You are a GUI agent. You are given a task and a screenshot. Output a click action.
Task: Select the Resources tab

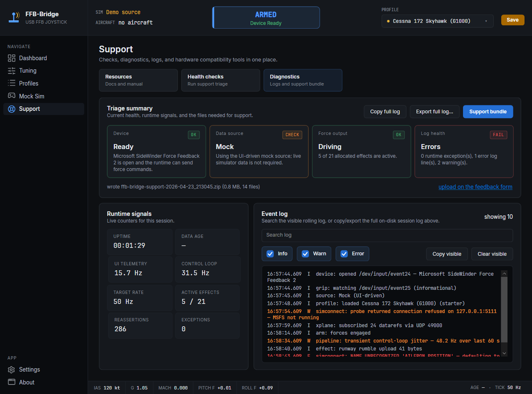tap(138, 80)
